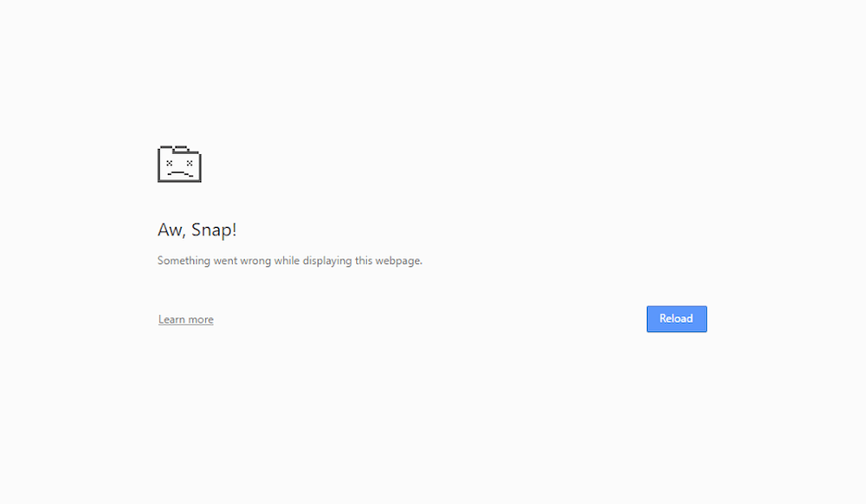Click the word "Aw," in the heading
This screenshot has width=866, height=504.
tap(171, 229)
